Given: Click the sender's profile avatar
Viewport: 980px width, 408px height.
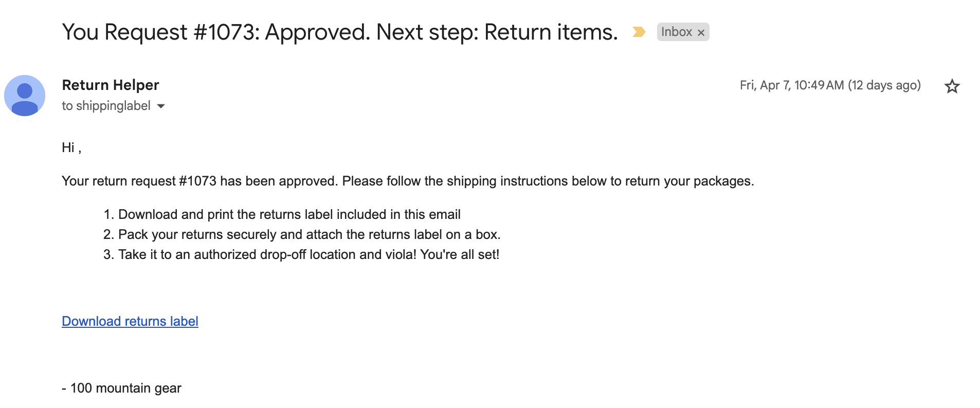Looking at the screenshot, I should 25,96.
